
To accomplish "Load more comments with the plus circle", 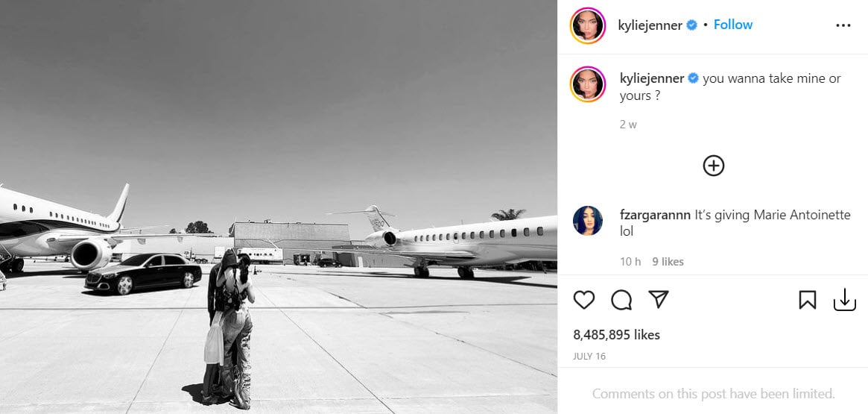I will tap(714, 166).
